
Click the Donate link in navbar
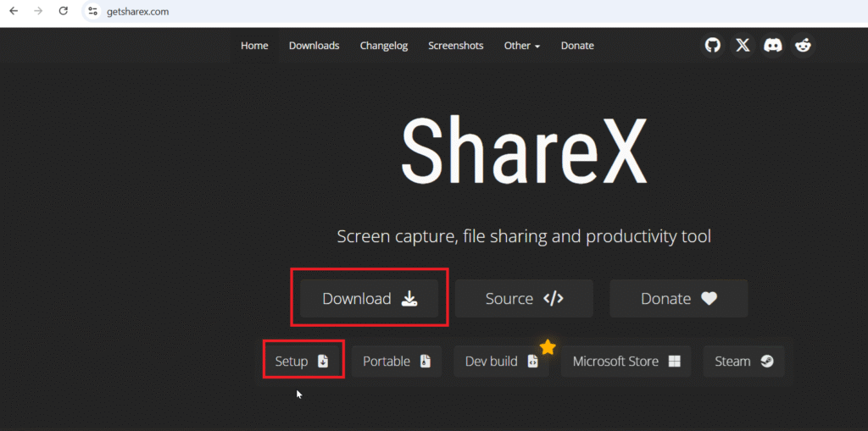tap(577, 46)
